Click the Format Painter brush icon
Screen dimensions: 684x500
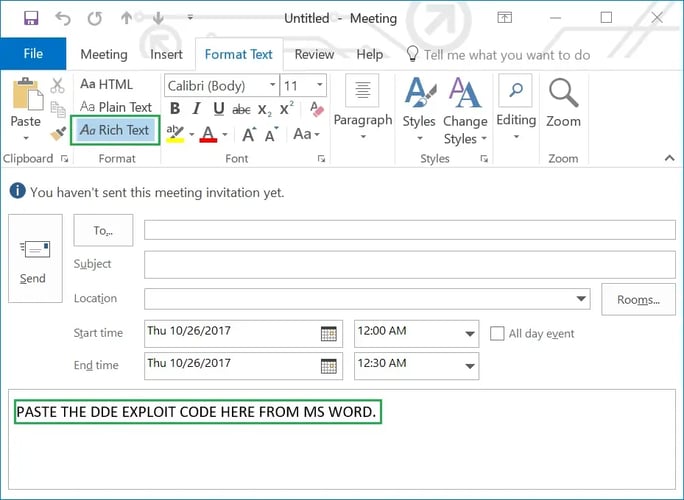58,132
